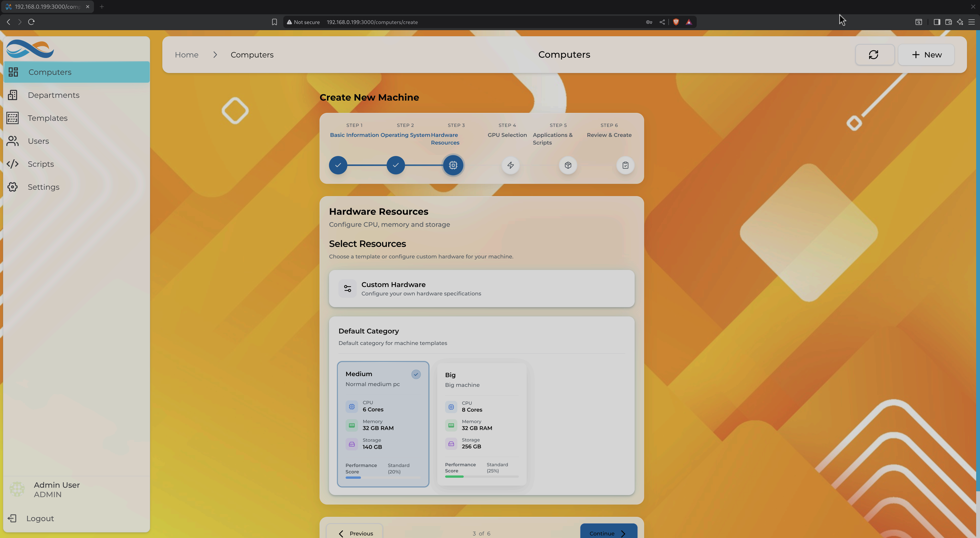Open Departments in the sidebar

pyautogui.click(x=53, y=95)
